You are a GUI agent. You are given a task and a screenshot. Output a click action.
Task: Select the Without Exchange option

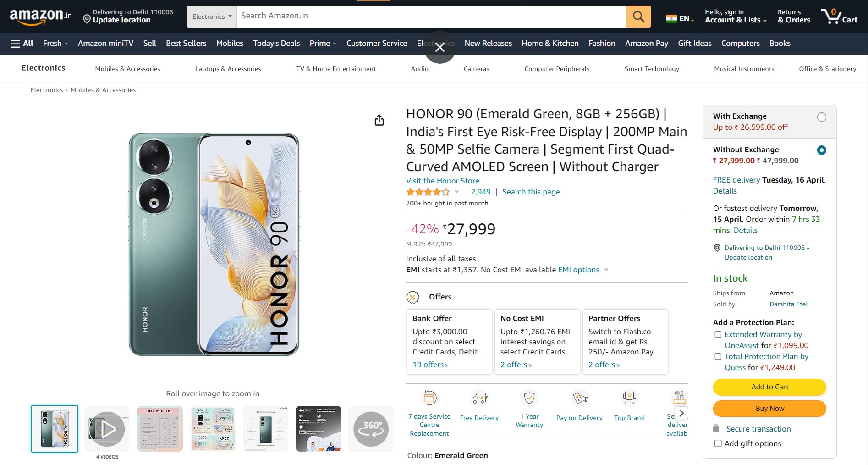[x=822, y=150]
